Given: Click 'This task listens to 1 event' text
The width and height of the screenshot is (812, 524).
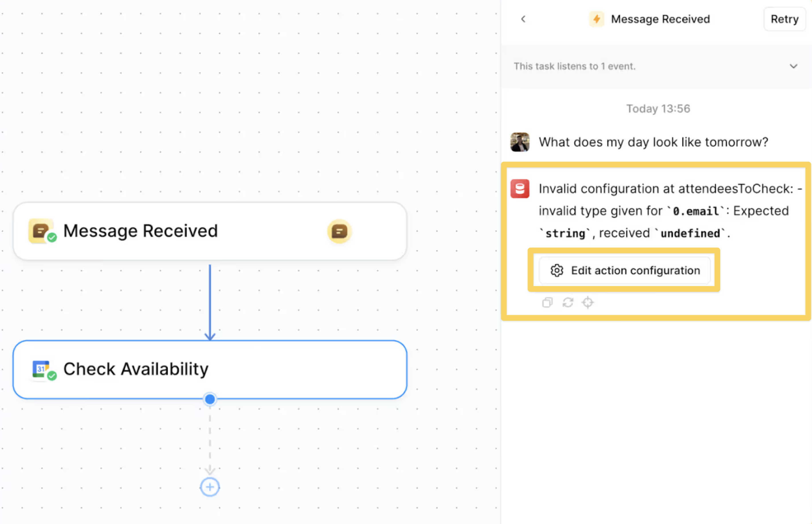Looking at the screenshot, I should [574, 66].
